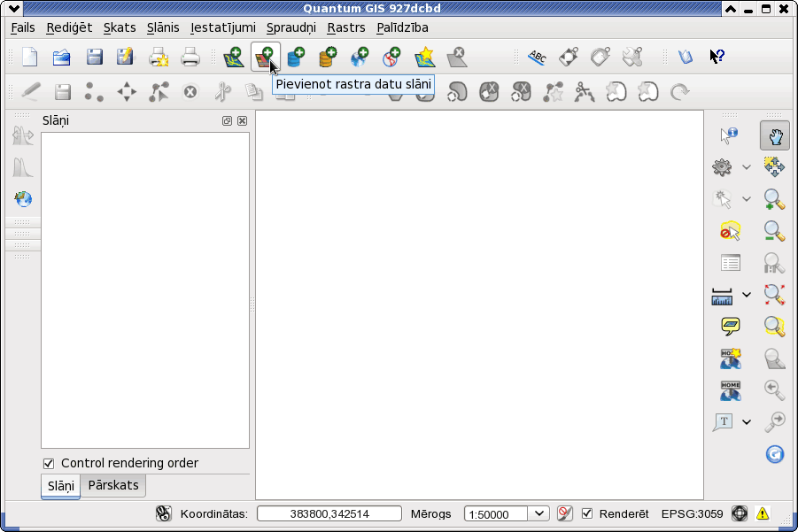The height and width of the screenshot is (532, 798).
Task: Click scale lock icon beside Mērogs
Action: 564,513
